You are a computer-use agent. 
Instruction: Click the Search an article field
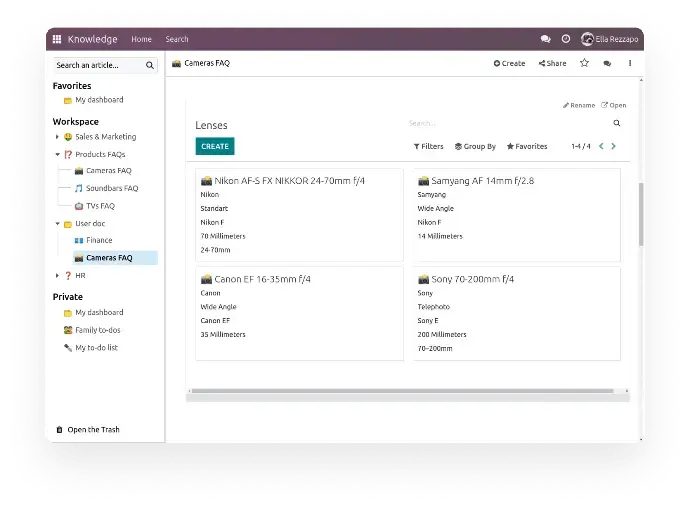point(98,65)
